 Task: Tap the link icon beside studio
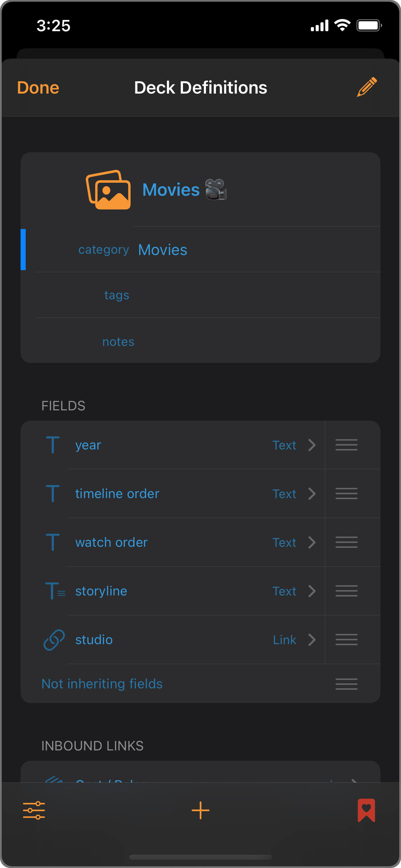[54, 640]
